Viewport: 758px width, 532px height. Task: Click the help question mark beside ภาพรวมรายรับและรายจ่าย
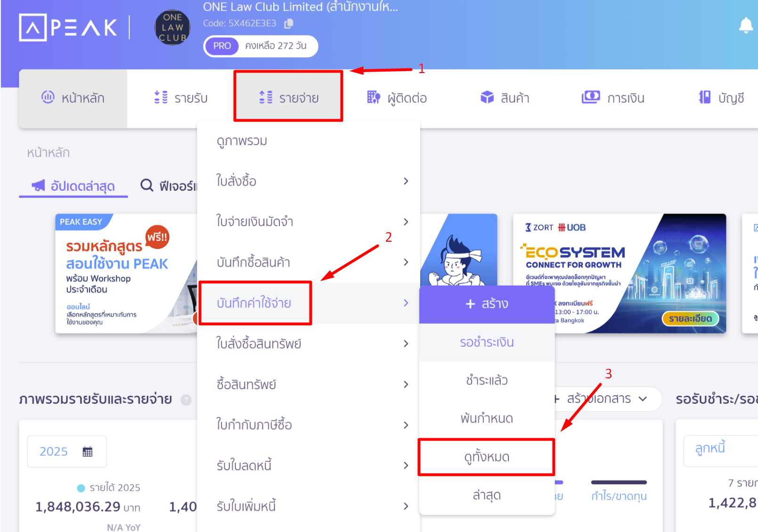click(x=186, y=400)
